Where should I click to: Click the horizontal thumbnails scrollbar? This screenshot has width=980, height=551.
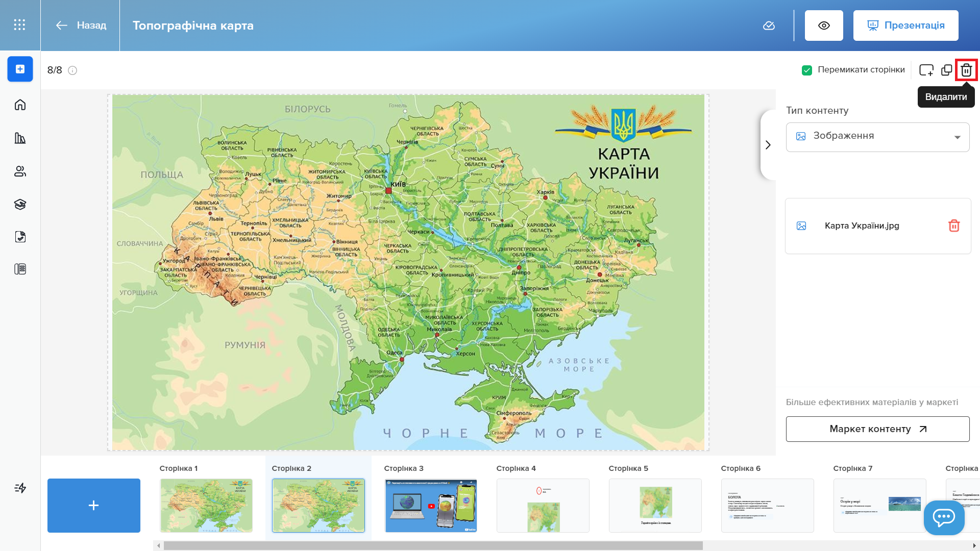click(433, 546)
